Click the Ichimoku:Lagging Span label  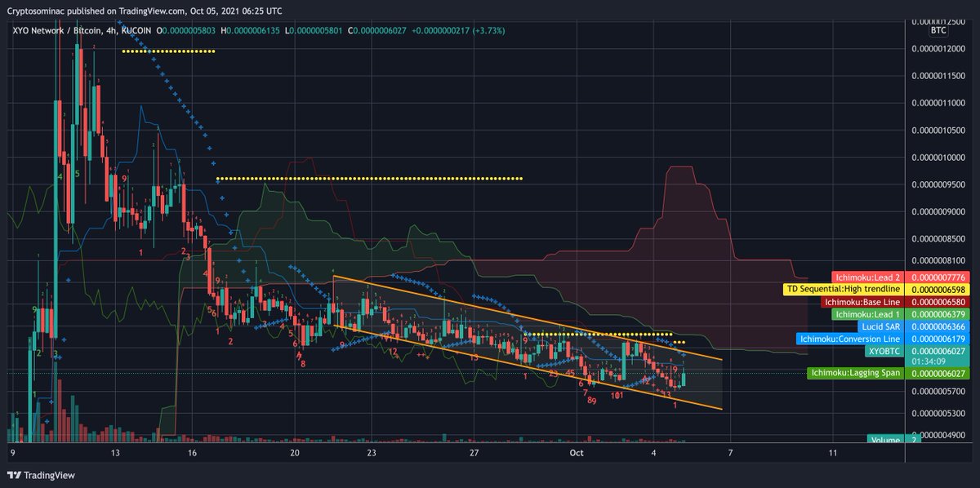[854, 374]
